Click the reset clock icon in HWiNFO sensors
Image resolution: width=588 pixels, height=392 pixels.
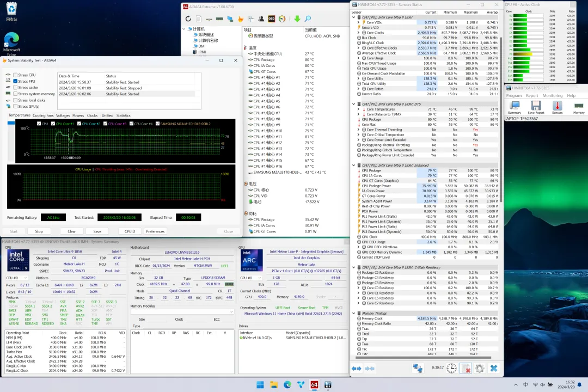pyautogui.click(x=452, y=369)
